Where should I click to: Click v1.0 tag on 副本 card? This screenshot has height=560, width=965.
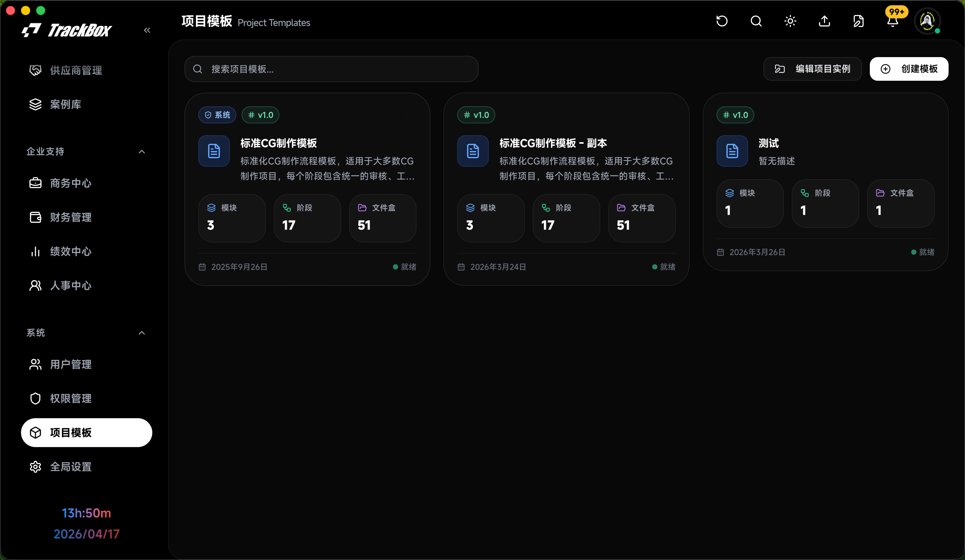coord(476,115)
